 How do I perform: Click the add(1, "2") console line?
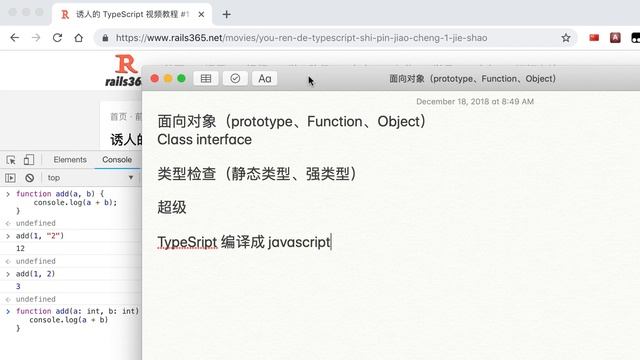point(40,236)
